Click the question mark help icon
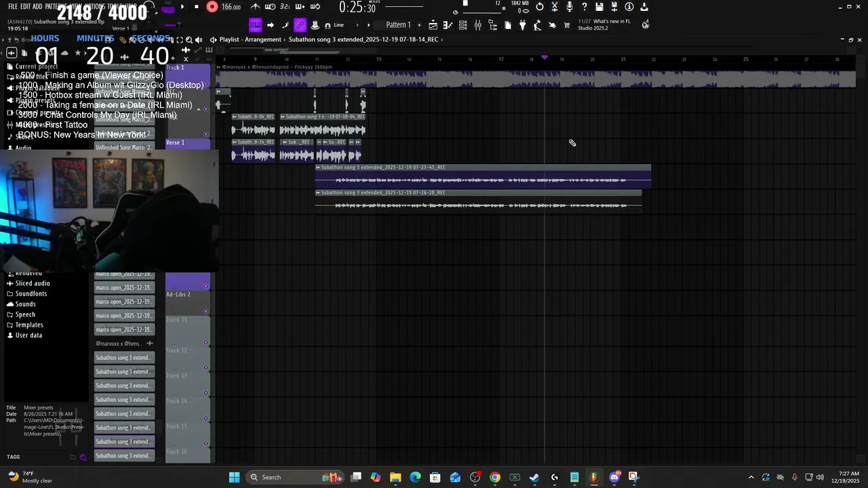The height and width of the screenshot is (488, 868). [585, 7]
